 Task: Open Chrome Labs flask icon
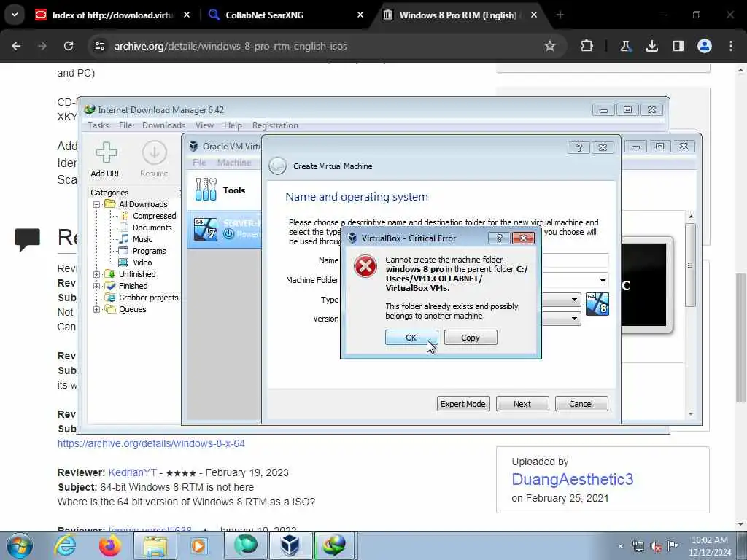click(x=625, y=46)
